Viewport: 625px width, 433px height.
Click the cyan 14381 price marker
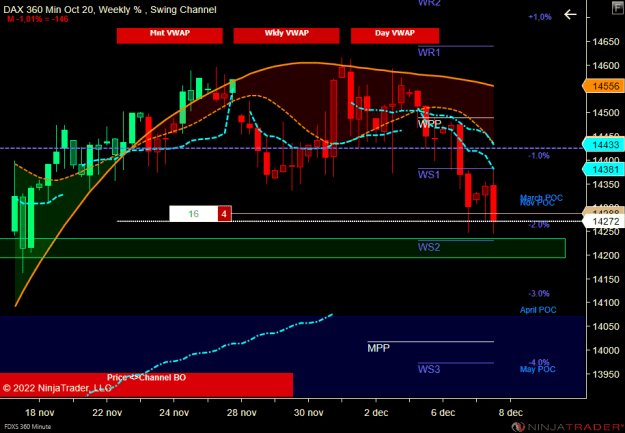click(x=603, y=169)
